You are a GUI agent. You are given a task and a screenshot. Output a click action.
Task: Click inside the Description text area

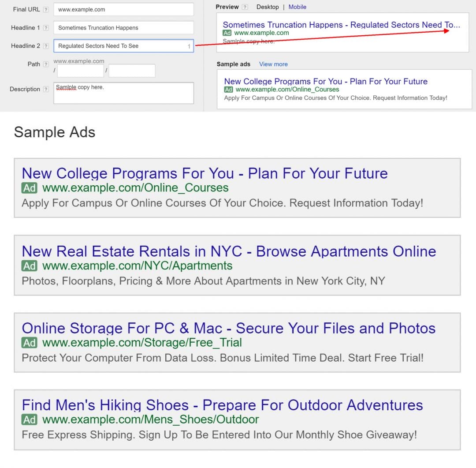pos(123,94)
